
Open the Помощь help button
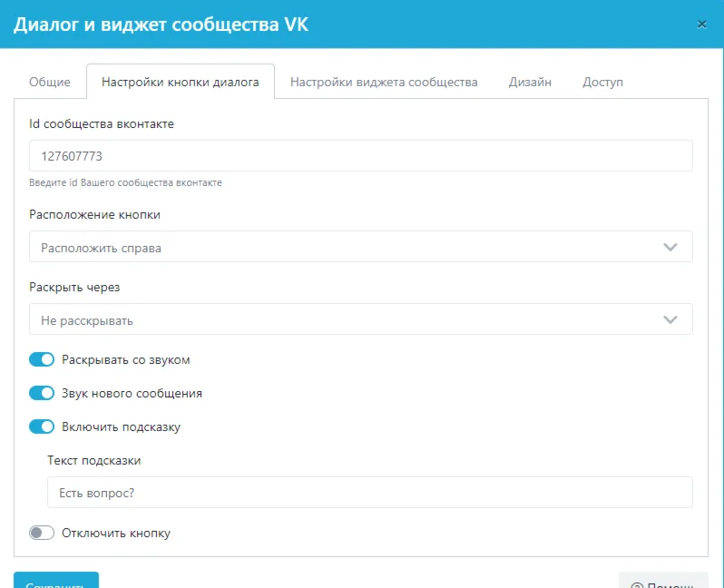click(663, 581)
